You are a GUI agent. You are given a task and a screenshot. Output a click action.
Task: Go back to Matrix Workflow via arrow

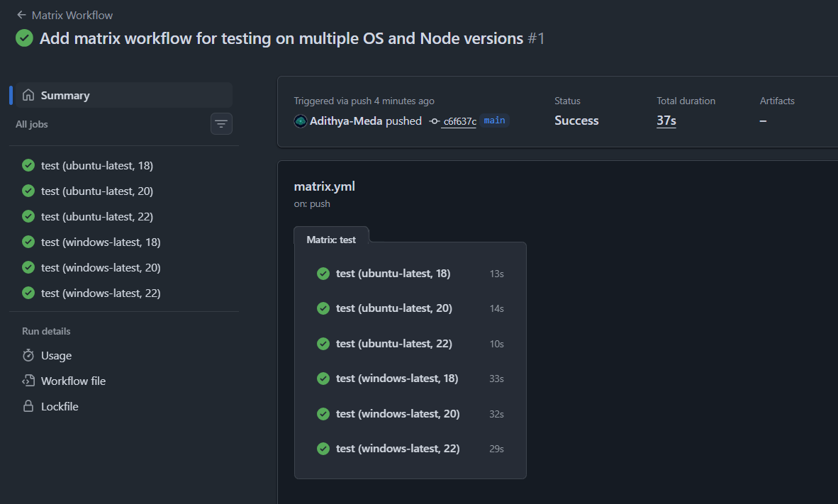click(21, 15)
